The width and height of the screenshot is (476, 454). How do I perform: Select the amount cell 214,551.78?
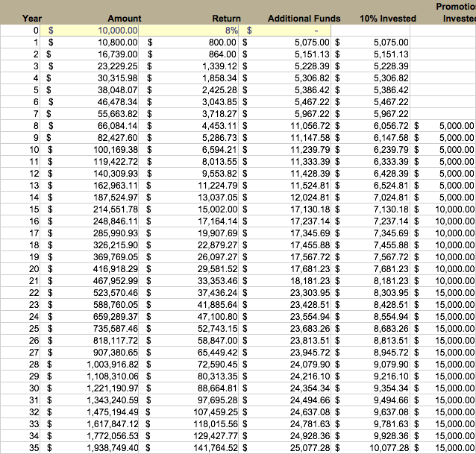pyautogui.click(x=90, y=209)
